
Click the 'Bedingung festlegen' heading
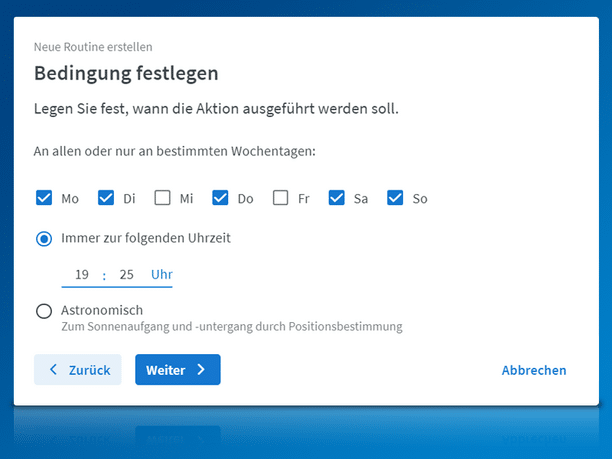click(126, 73)
